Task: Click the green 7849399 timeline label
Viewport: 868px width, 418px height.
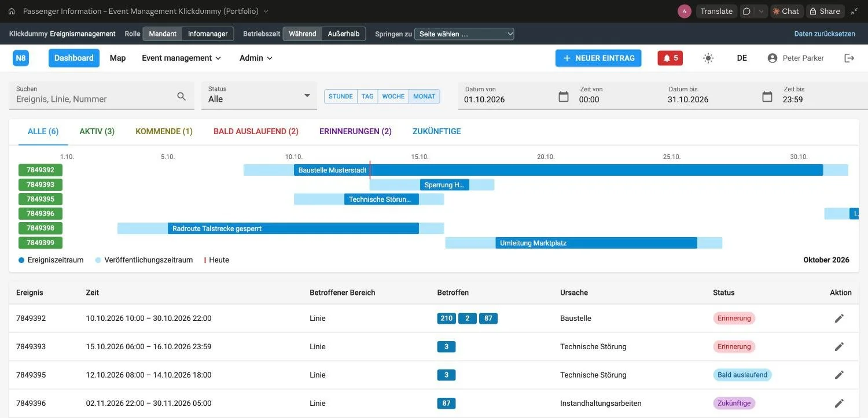Action: click(41, 242)
